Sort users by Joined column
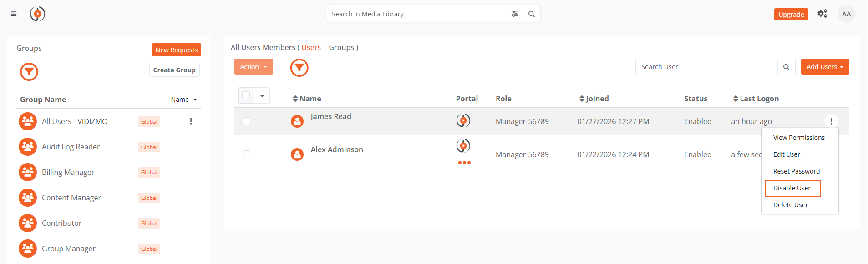Image resolution: width=868 pixels, height=264 pixels. (594, 99)
